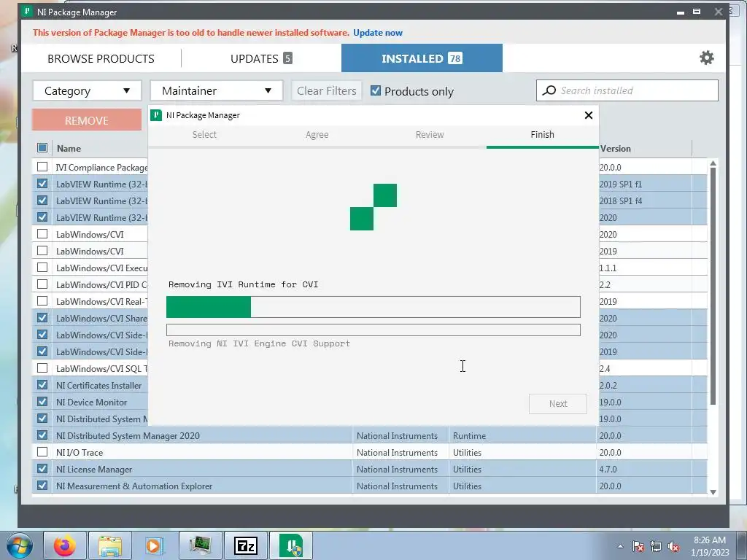Click the Agree step in the dialog
Viewport: 747px width, 560px height.
[x=317, y=135]
